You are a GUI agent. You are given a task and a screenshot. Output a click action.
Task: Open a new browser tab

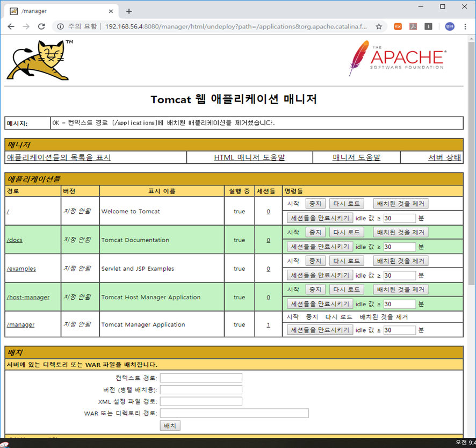tap(129, 11)
